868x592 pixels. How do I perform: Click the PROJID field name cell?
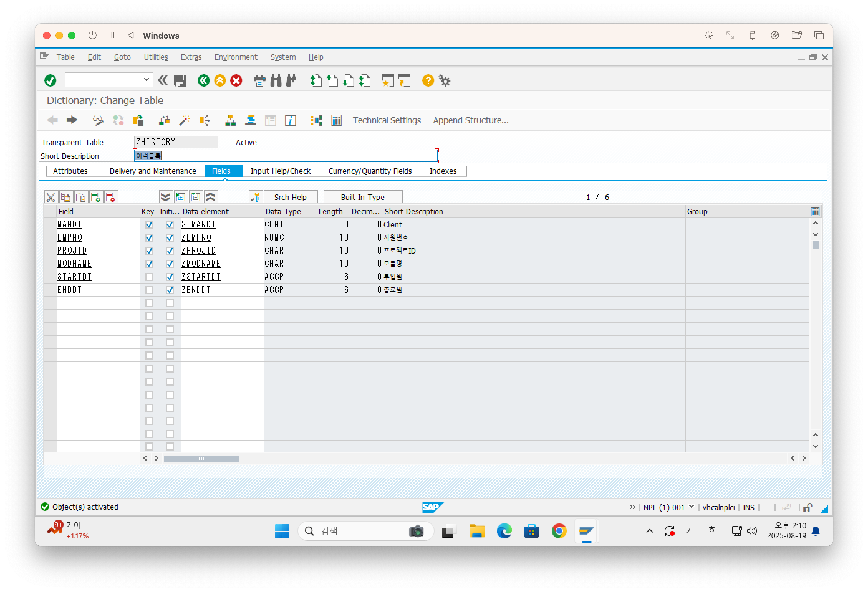coord(98,251)
